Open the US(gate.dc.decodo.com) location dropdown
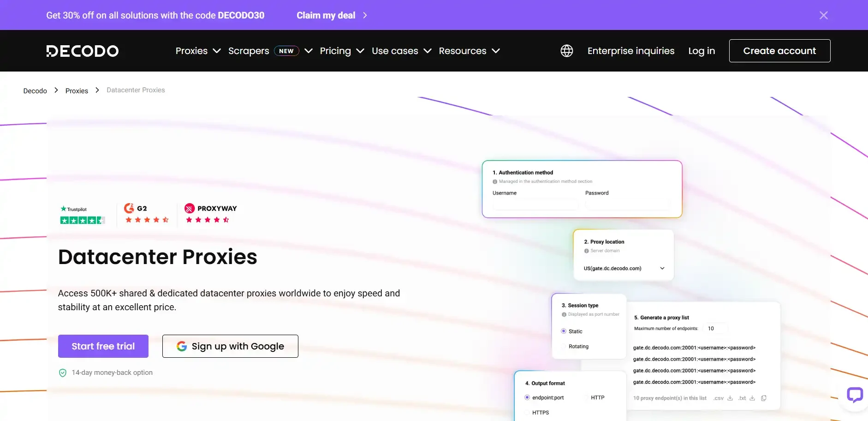Image resolution: width=868 pixels, height=421 pixels. (x=624, y=268)
